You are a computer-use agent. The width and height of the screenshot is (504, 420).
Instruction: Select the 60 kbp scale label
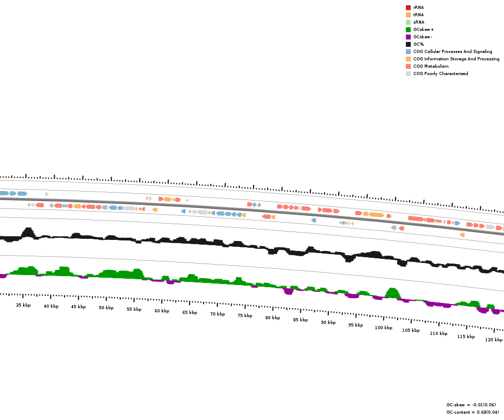pos(162,311)
